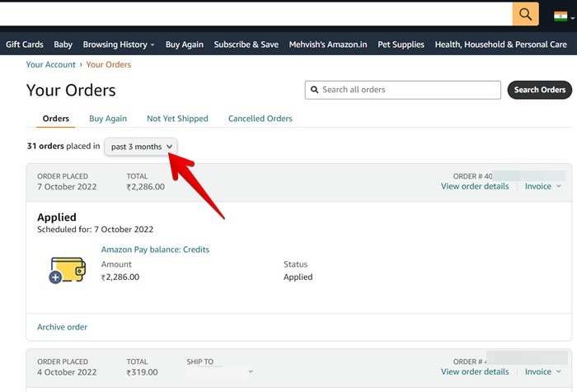Click the '7 October 2022' order placed date
The width and height of the screenshot is (577, 392).
67,187
